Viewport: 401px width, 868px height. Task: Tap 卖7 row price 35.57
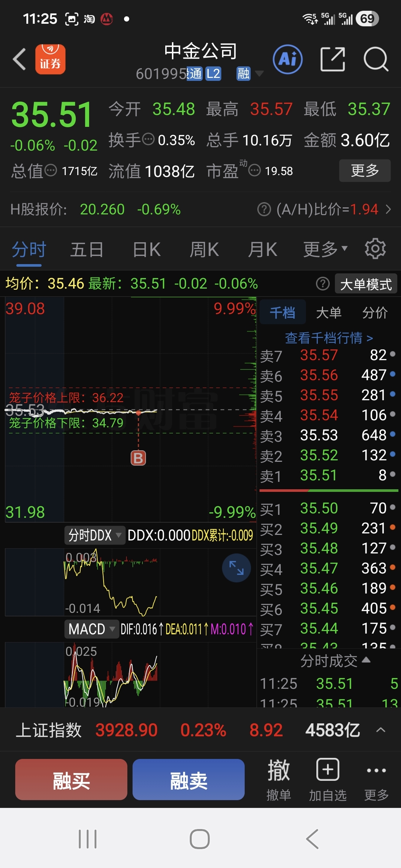pos(319,355)
